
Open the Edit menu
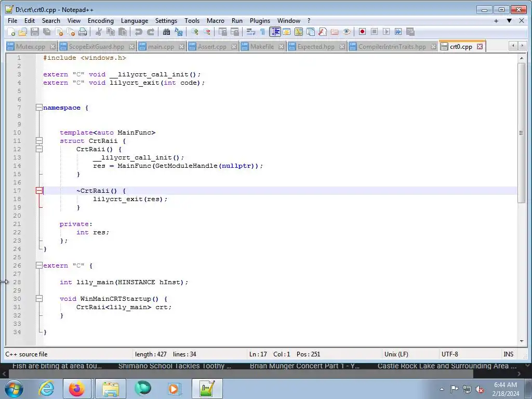coord(30,21)
